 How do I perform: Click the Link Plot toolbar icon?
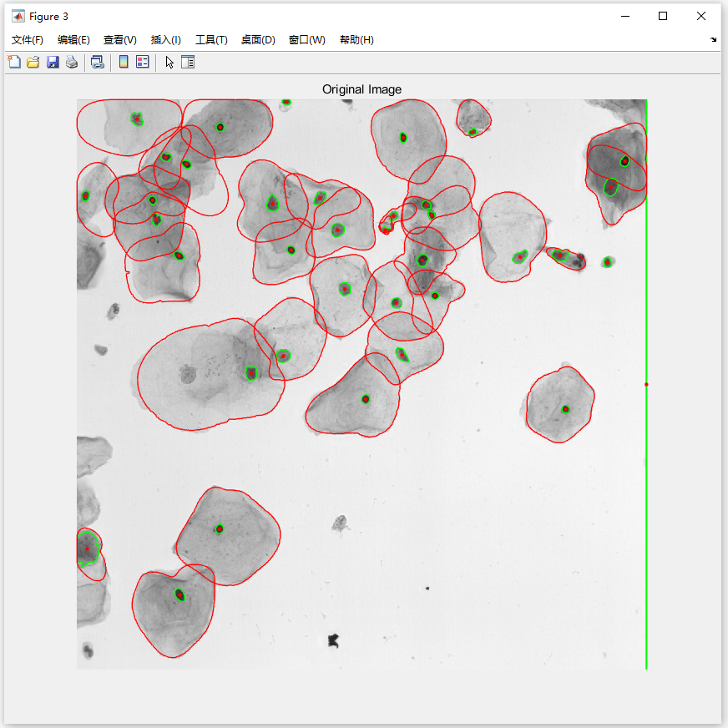[x=98, y=63]
